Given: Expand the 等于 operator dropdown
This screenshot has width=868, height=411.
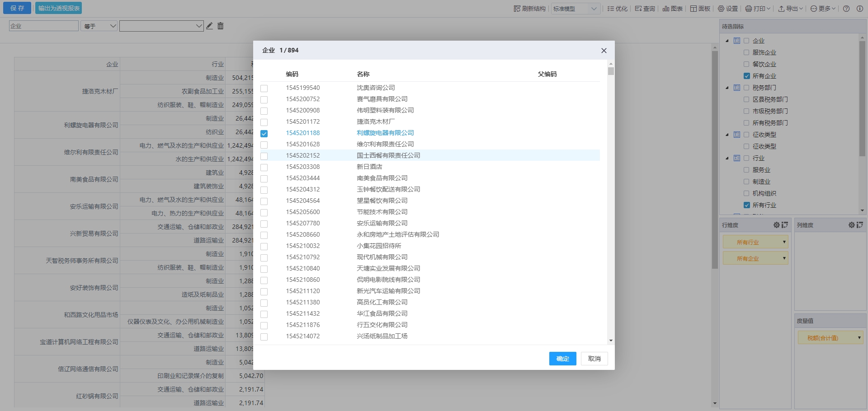Looking at the screenshot, I should click(99, 26).
